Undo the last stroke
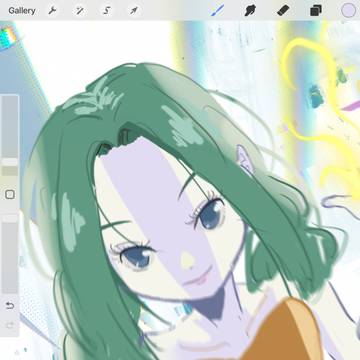360x360 pixels. point(10,305)
